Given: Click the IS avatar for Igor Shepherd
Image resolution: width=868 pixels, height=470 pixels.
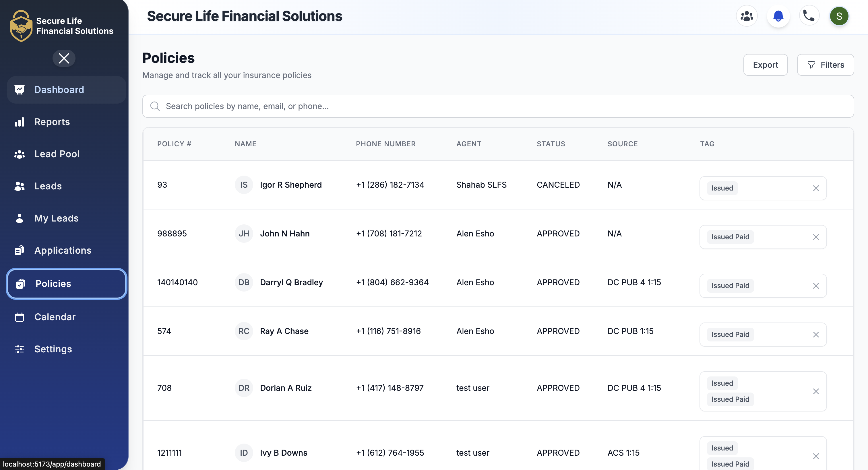Looking at the screenshot, I should point(244,184).
